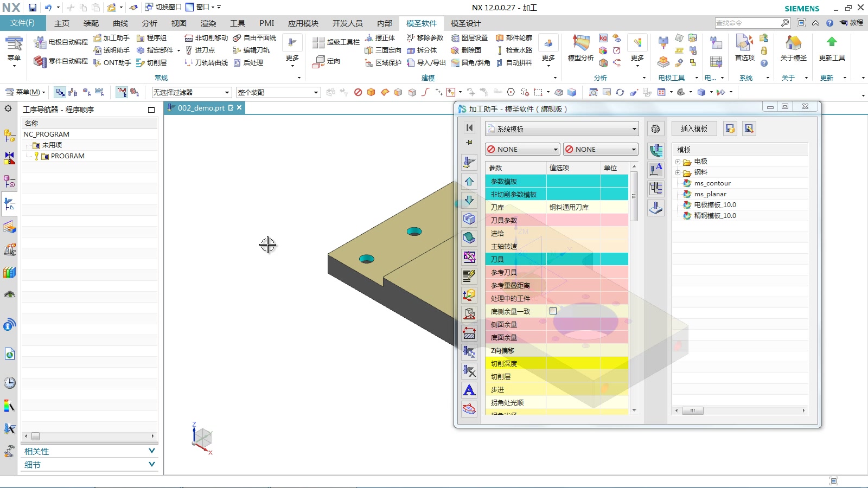The height and width of the screenshot is (488, 868).
Task: Use the 删除面 tool
Action: pyautogui.click(x=466, y=50)
